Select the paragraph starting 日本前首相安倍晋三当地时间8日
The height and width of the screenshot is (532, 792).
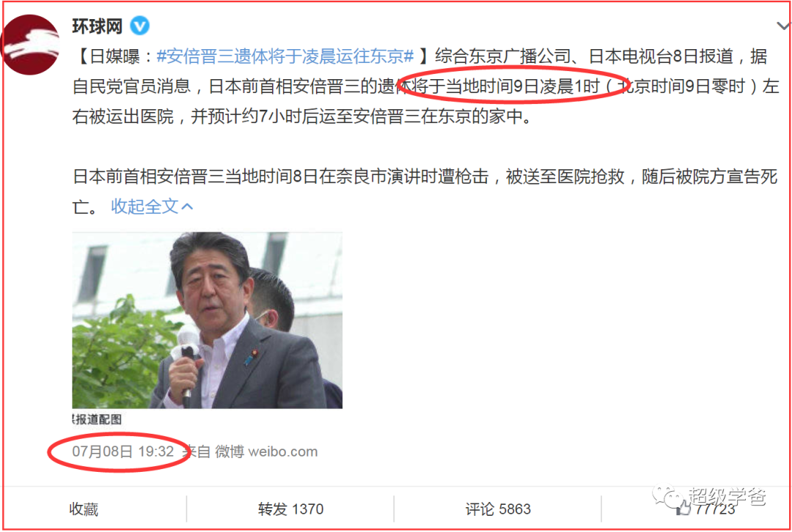pyautogui.click(x=425, y=191)
